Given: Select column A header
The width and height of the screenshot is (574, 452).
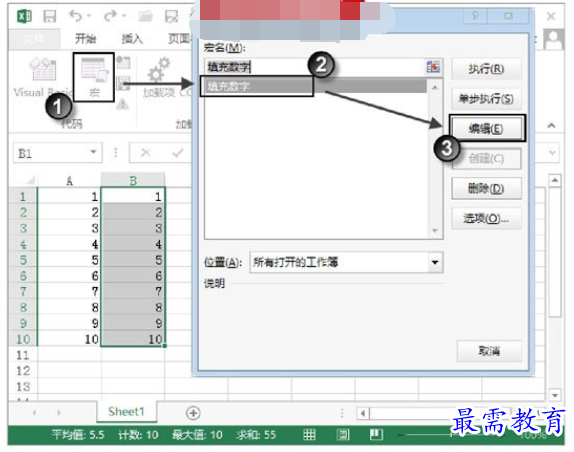Looking at the screenshot, I should tap(69, 180).
